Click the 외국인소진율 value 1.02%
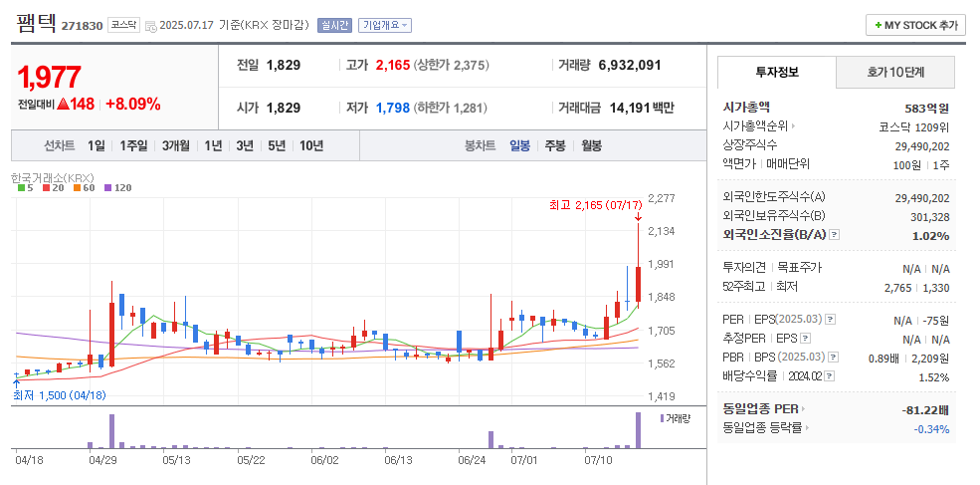Viewport: 980px width, 485px height. (932, 236)
